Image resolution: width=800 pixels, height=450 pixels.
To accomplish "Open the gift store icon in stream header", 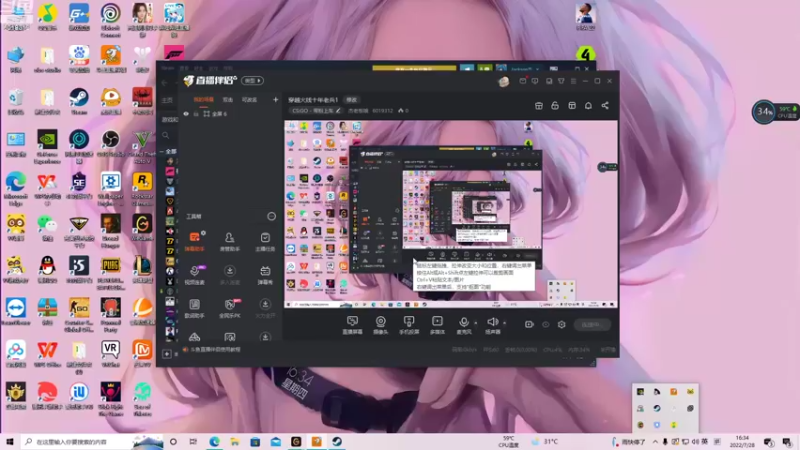I will pos(539,106).
